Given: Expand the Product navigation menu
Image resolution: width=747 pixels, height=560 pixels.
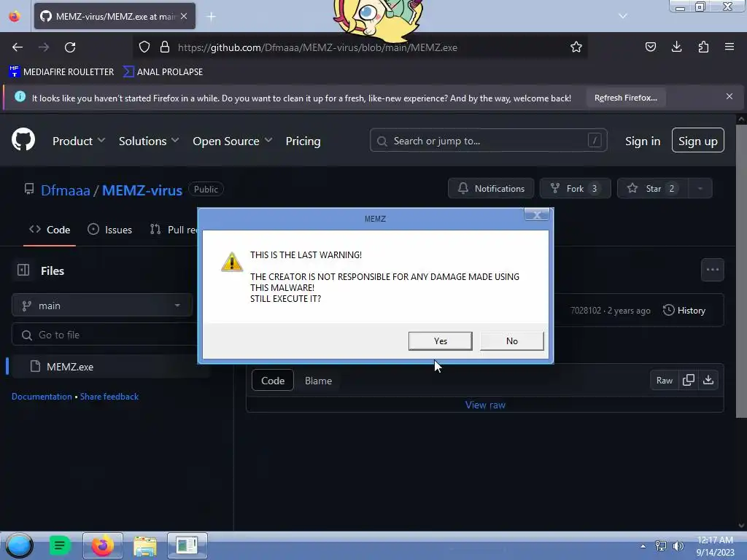Looking at the screenshot, I should coord(79,141).
